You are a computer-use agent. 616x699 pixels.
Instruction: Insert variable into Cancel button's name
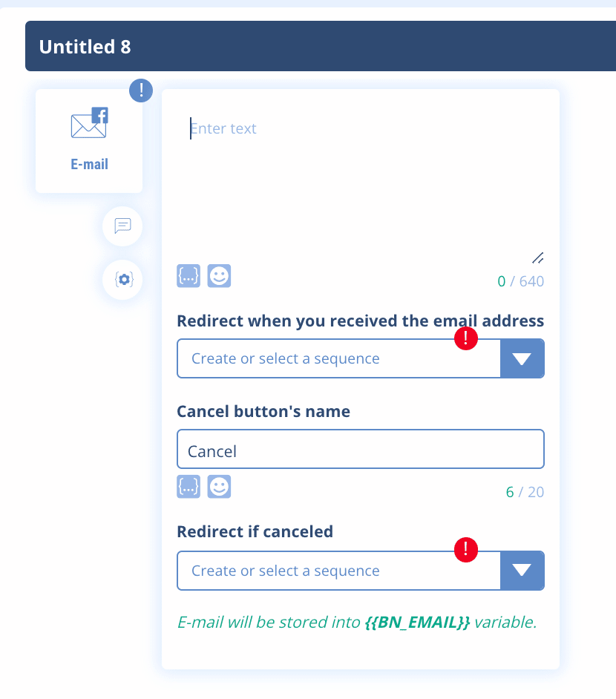coord(189,487)
